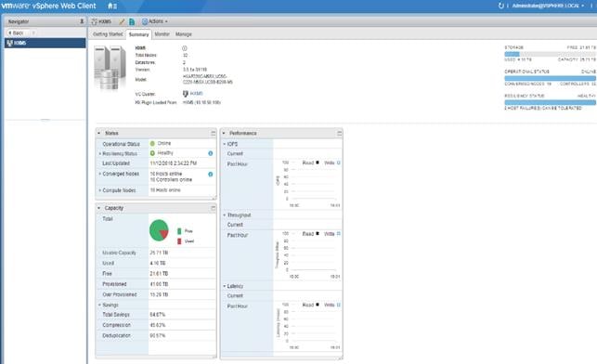Image resolution: width=597 pixels, height=364 pixels.
Task: Click the Usable Capacity value
Action: coord(159,253)
